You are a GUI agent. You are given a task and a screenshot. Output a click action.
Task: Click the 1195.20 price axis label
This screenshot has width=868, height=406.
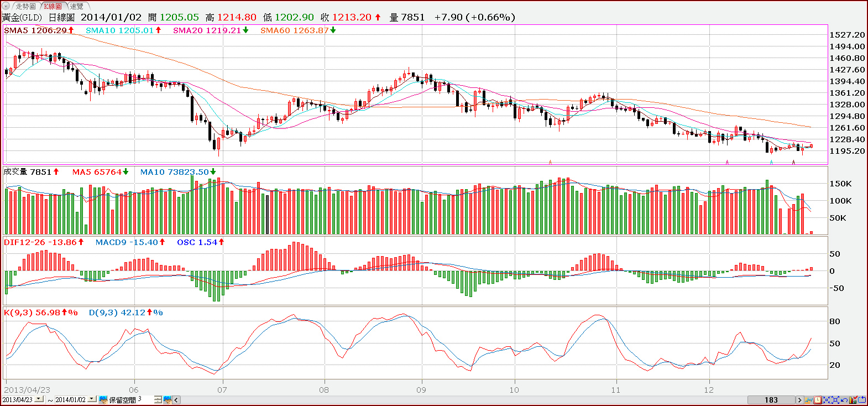pos(847,151)
